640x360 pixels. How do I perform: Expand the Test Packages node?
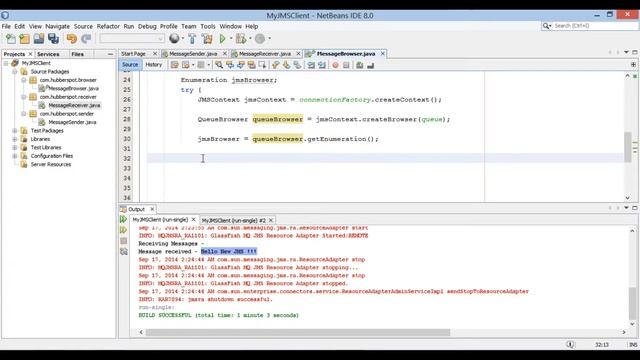click(15, 131)
